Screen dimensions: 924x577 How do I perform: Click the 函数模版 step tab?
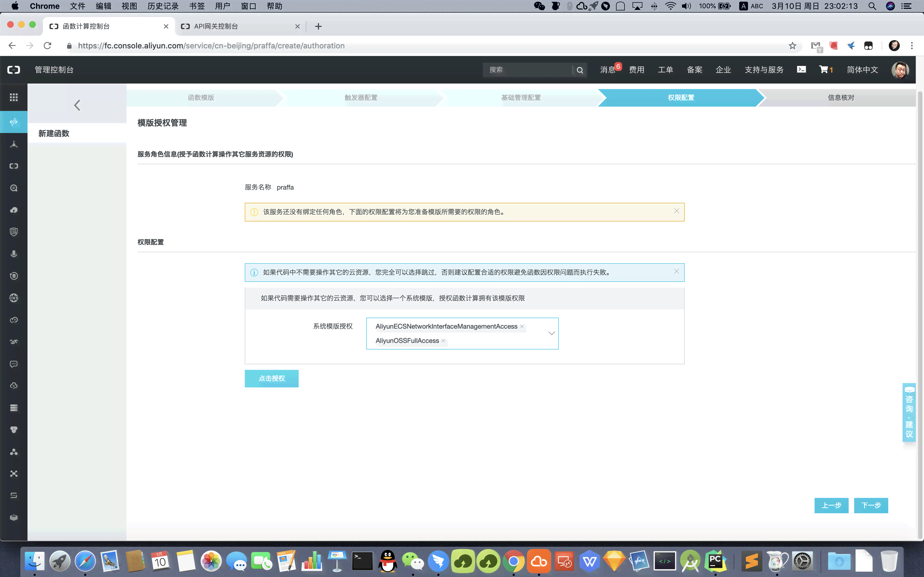(201, 98)
